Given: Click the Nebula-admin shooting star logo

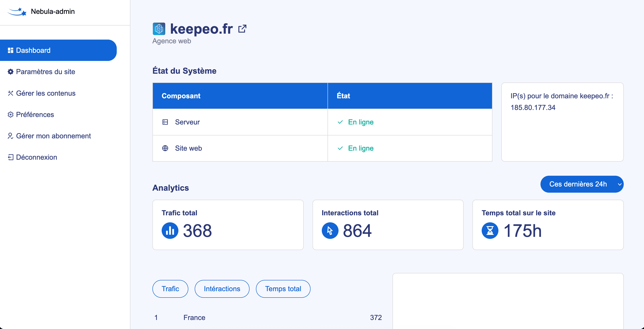Looking at the screenshot, I should pyautogui.click(x=17, y=11).
